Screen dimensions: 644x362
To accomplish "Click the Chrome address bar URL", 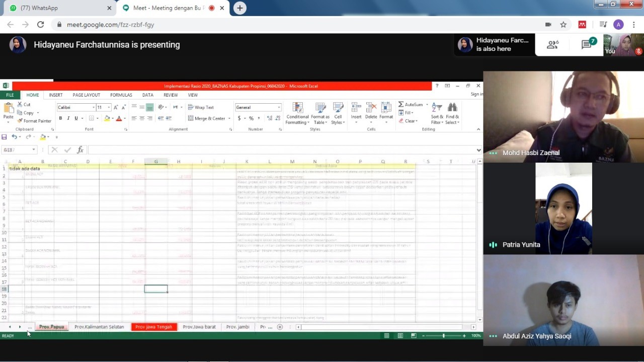I will (111, 24).
